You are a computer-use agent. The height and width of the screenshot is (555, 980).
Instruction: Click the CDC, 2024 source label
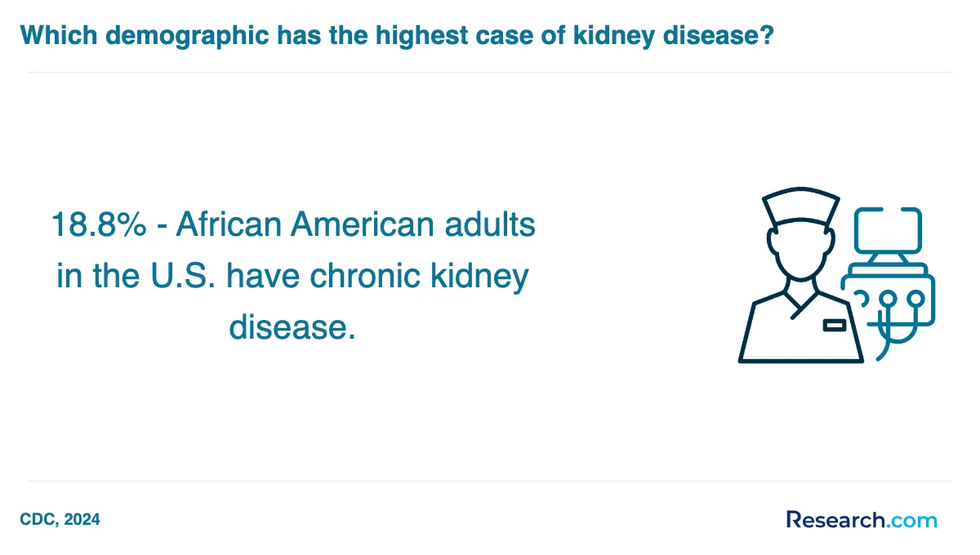tap(60, 519)
